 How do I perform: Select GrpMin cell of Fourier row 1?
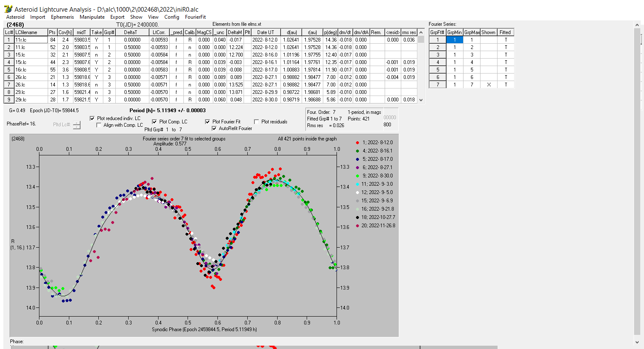[454, 40]
